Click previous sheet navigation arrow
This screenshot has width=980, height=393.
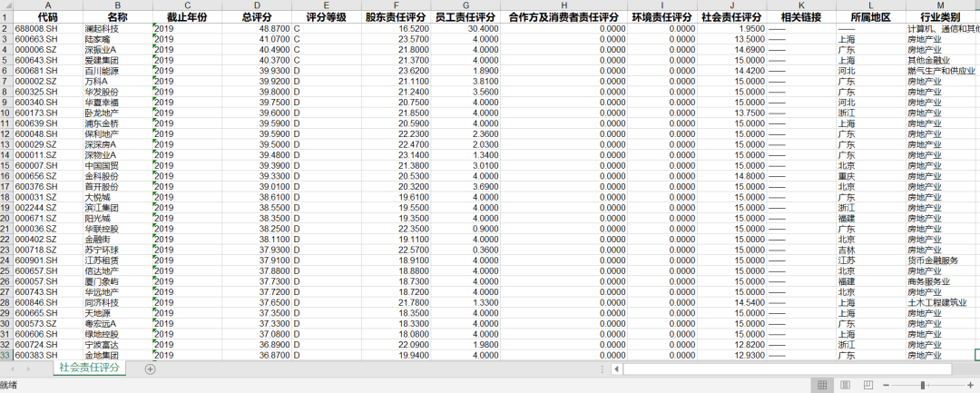(x=13, y=369)
